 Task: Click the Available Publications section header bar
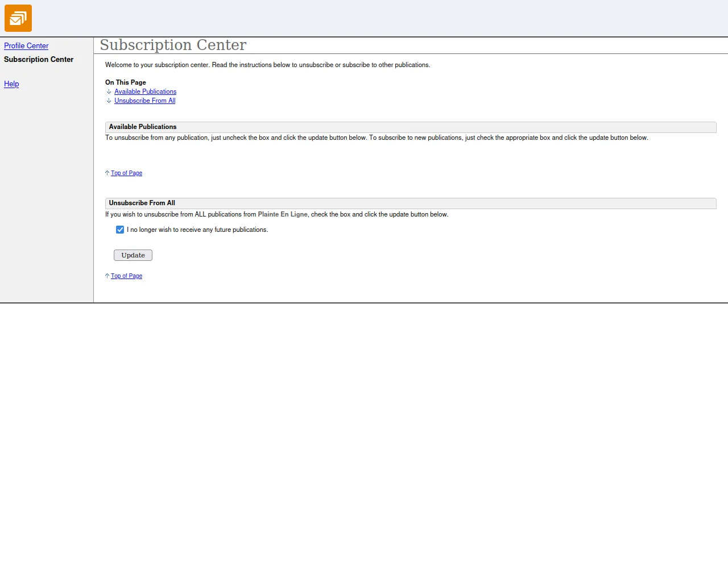coord(410,127)
